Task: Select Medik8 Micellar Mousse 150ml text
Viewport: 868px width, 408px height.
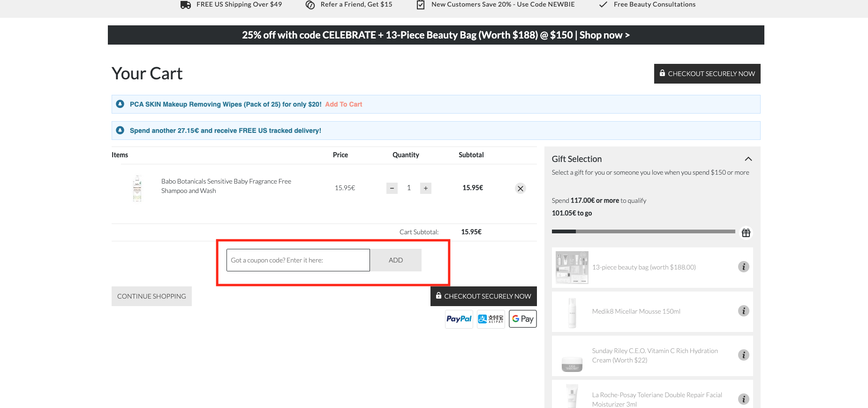Action: [636, 311]
